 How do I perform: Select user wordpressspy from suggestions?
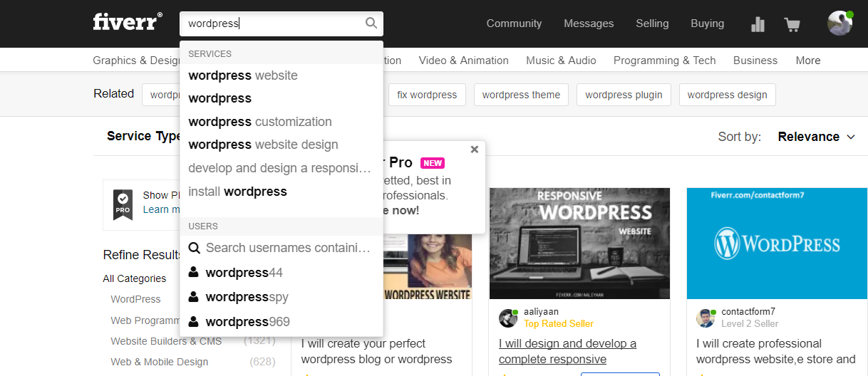281,297
